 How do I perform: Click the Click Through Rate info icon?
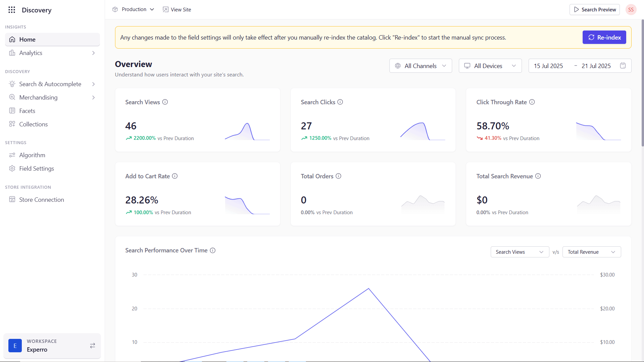[x=532, y=102]
